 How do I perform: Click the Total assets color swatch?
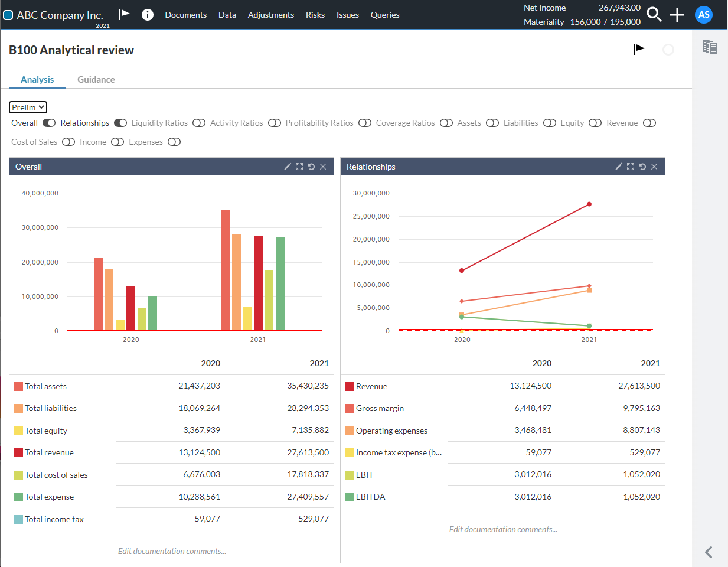click(x=19, y=386)
